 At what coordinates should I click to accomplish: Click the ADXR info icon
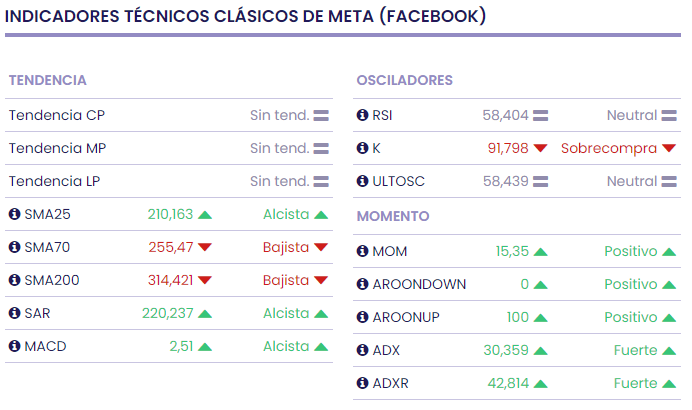point(362,383)
